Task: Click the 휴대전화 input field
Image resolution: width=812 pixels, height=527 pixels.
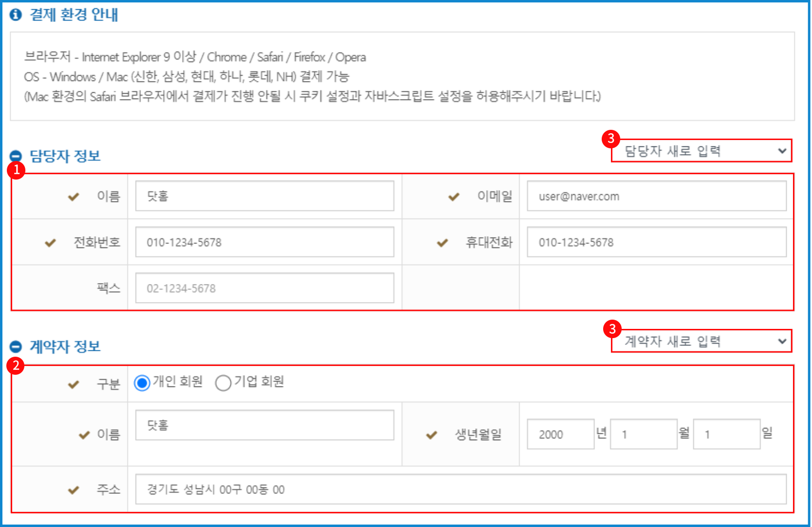Action: pos(656,242)
